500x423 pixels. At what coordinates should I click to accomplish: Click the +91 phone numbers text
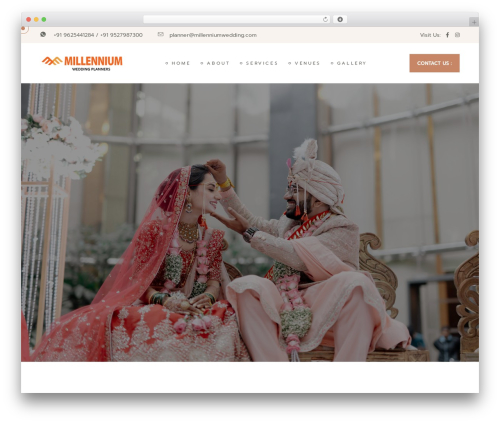(98, 35)
